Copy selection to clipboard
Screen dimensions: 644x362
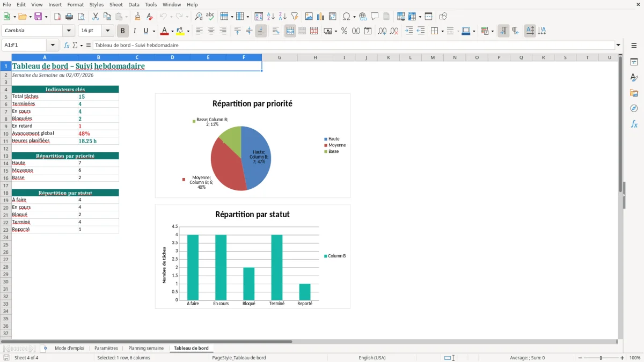(x=107, y=17)
